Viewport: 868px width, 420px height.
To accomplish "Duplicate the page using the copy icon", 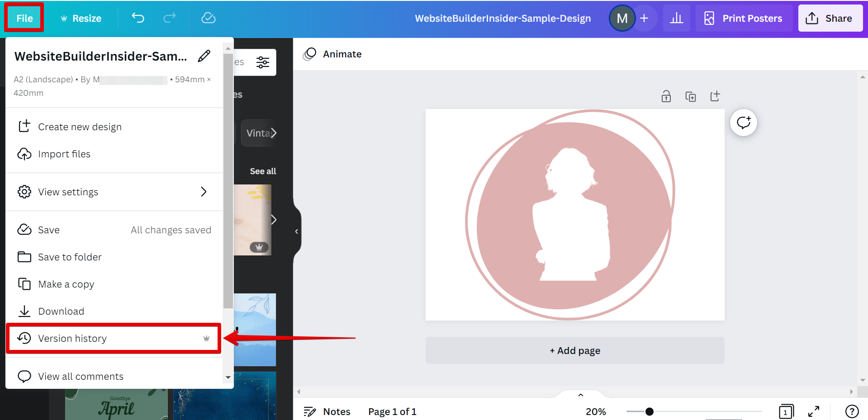I will [x=690, y=96].
